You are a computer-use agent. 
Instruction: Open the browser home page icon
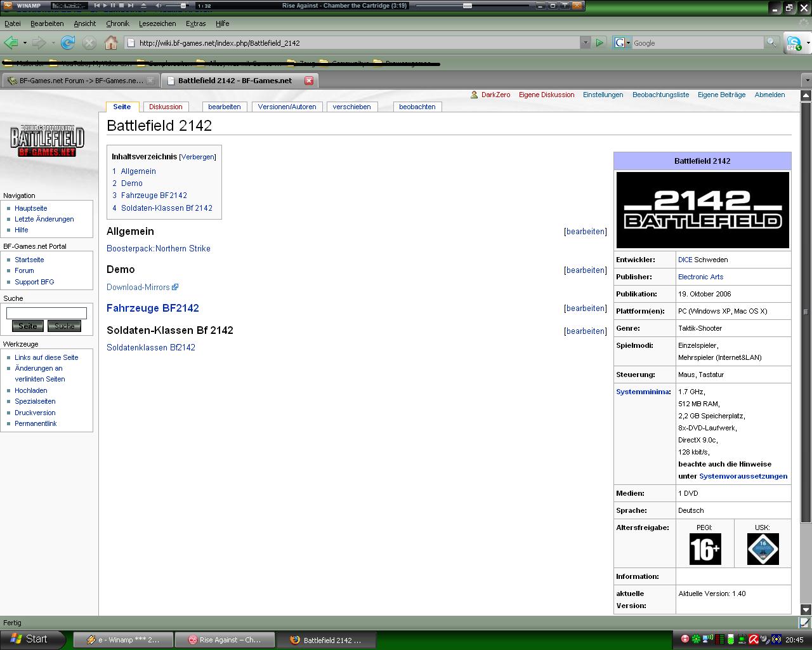tap(111, 43)
